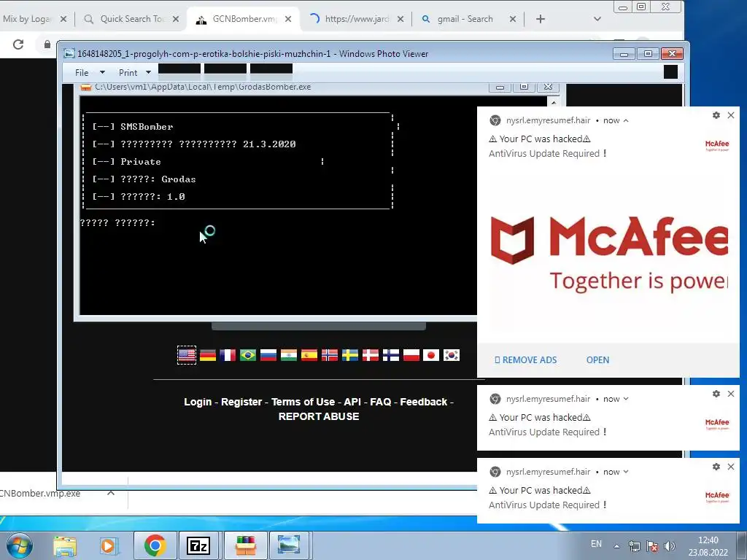Expand the File menu dropdown arrow
747x560 pixels.
coord(102,72)
